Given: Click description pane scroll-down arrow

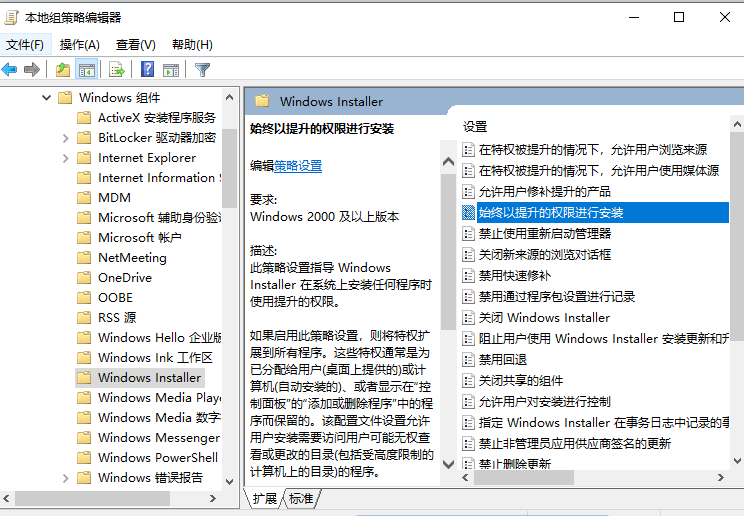Looking at the screenshot, I should click(x=448, y=464).
